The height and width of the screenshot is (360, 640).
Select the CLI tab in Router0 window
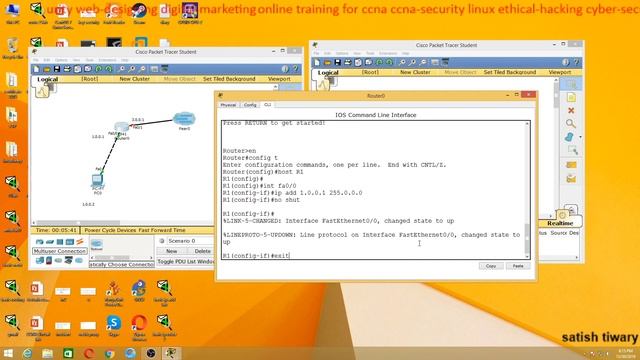[267, 105]
